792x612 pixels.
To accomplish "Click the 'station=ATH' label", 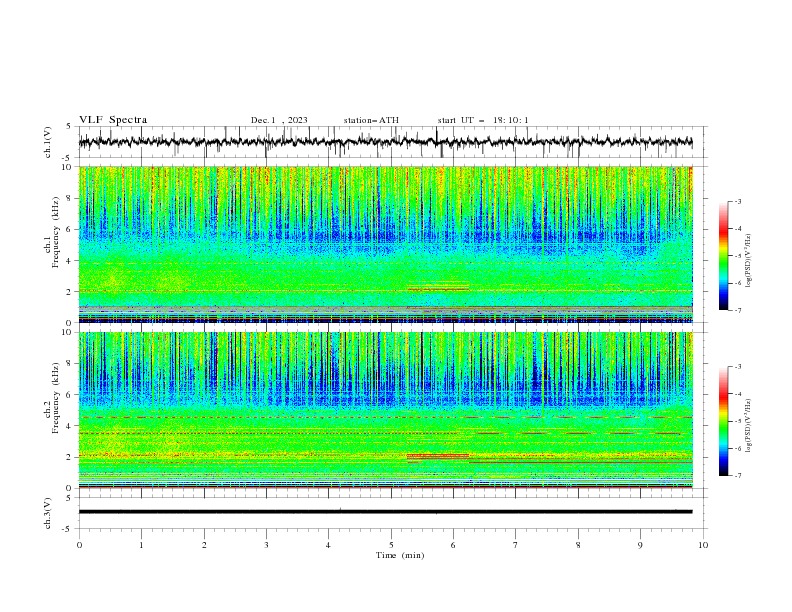I will pyautogui.click(x=371, y=120).
